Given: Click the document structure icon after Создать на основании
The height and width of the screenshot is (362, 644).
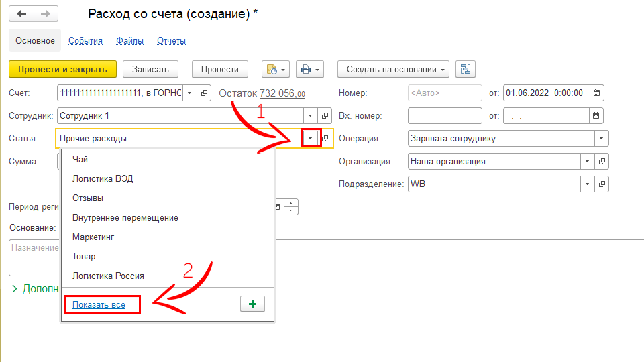Looking at the screenshot, I should point(466,70).
